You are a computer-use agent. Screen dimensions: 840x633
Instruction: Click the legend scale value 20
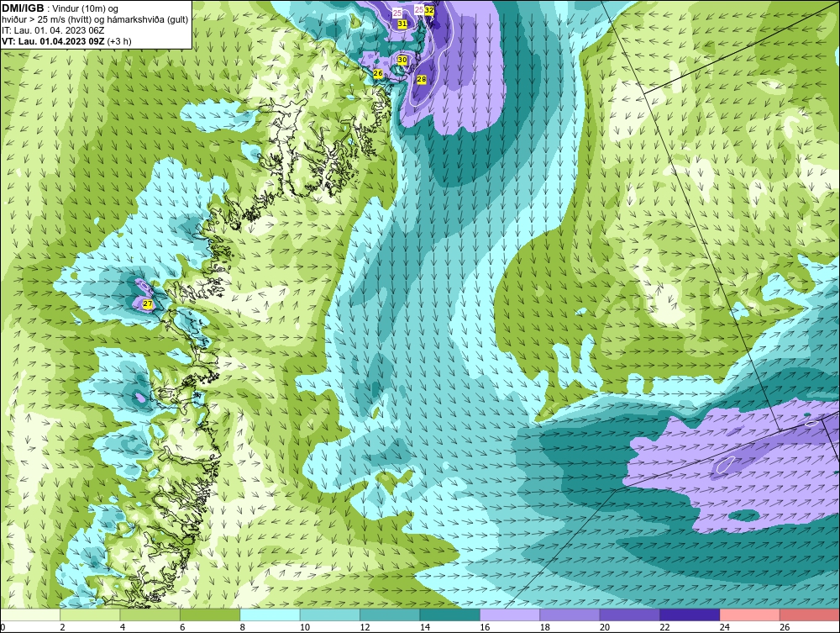click(x=605, y=627)
